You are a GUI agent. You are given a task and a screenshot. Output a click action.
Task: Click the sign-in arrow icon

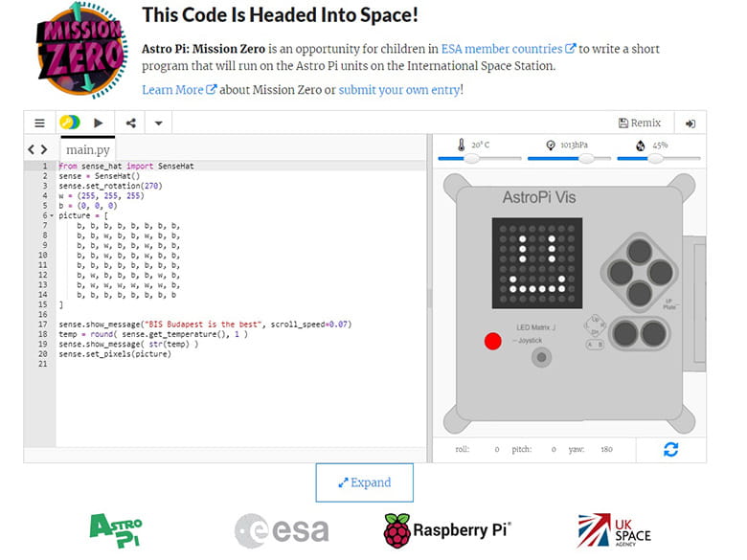tap(690, 123)
